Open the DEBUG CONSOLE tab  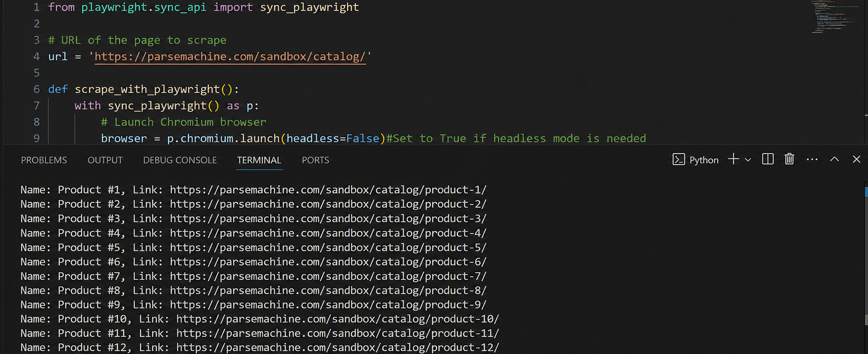click(180, 160)
